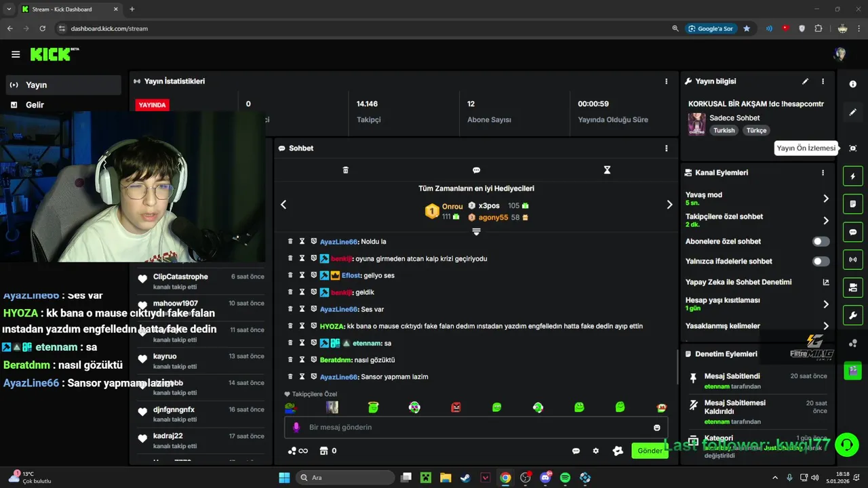
Task: Open the info icon in right sidebar
Action: 853,84
